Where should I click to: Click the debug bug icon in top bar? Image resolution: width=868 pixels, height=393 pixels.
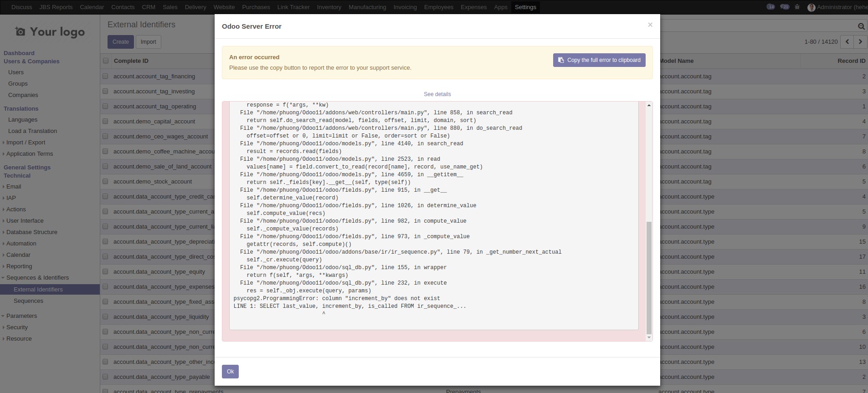[x=797, y=7]
